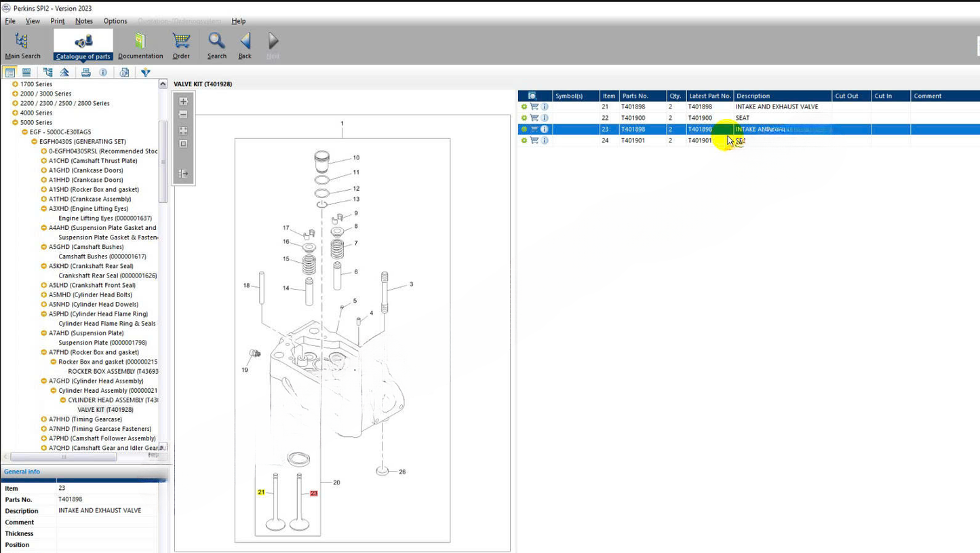
Task: Open the Options menu
Action: pyautogui.click(x=115, y=21)
